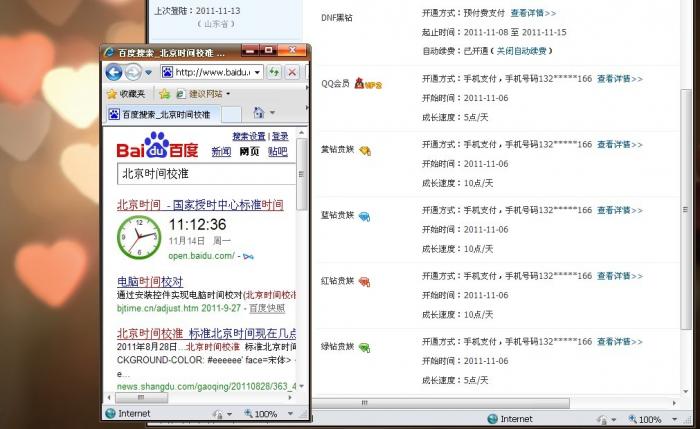Click the Home page icon
This screenshot has width=700, height=429.
[258, 113]
